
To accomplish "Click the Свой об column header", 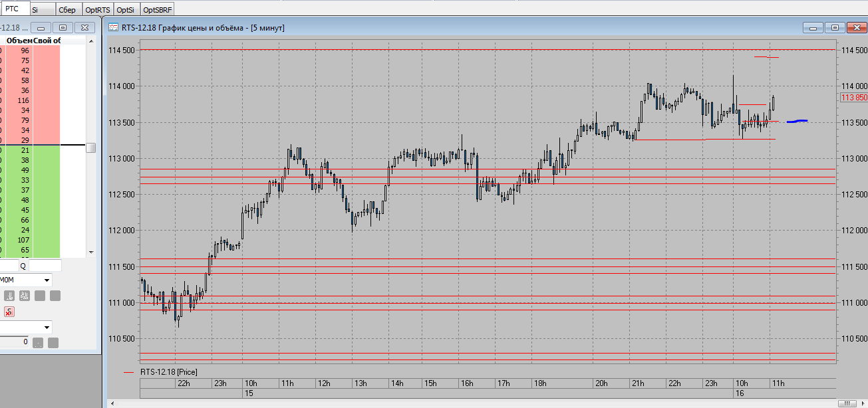I will point(47,41).
